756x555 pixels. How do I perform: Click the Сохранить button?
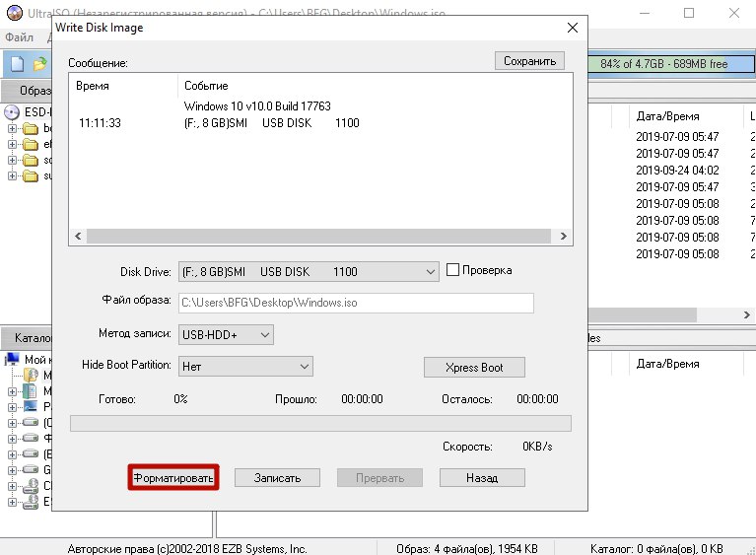tap(529, 61)
